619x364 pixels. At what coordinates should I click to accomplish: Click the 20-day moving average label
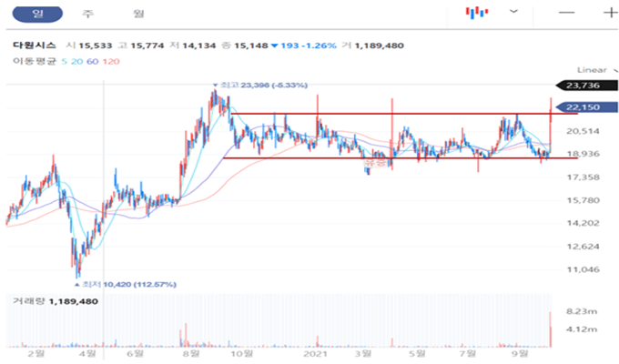pyautogui.click(x=77, y=62)
